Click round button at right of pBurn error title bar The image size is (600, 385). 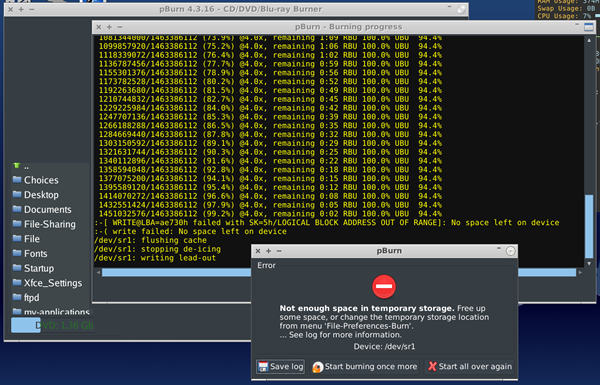pyautogui.click(x=510, y=251)
